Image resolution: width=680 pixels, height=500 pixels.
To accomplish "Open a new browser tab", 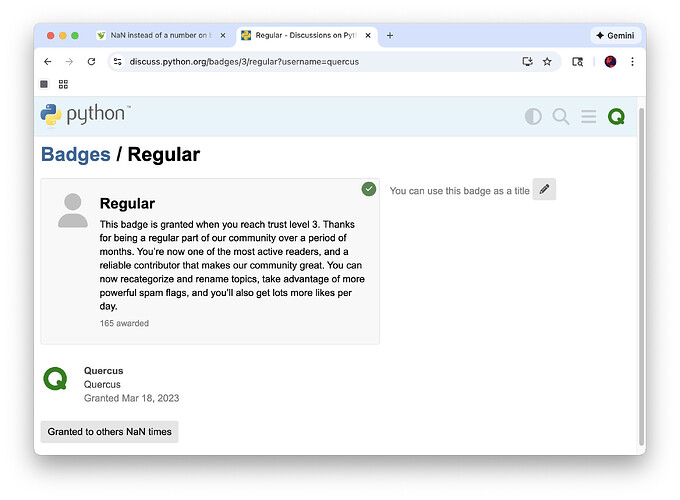I will pos(390,36).
